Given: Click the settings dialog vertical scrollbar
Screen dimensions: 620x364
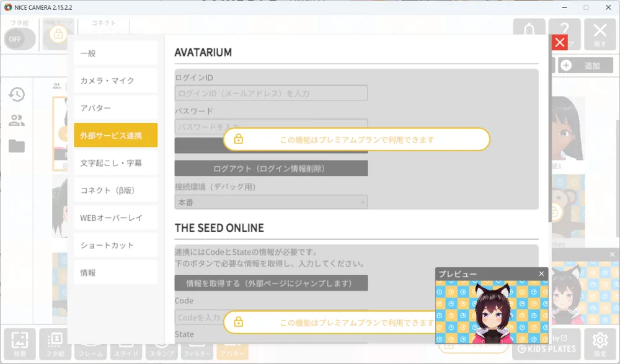Looking at the screenshot, I should [549, 128].
